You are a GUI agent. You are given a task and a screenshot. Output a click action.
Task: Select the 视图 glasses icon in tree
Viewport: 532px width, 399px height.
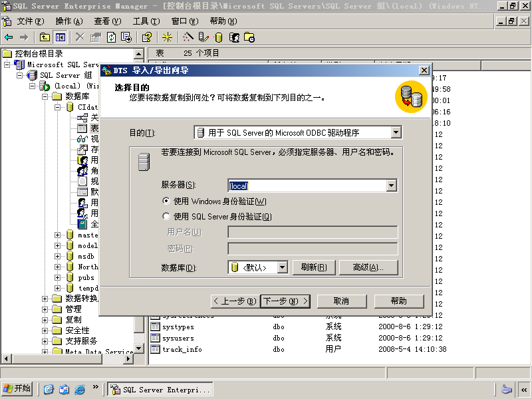coord(82,139)
